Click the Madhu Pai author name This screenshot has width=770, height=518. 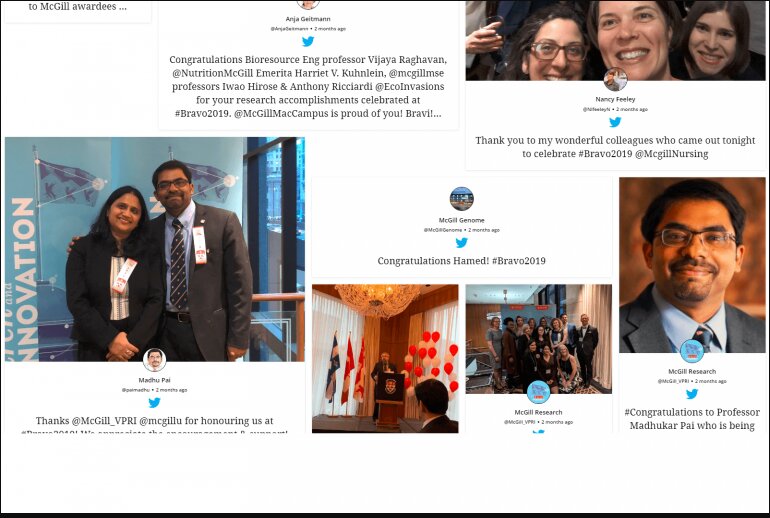coord(154,380)
